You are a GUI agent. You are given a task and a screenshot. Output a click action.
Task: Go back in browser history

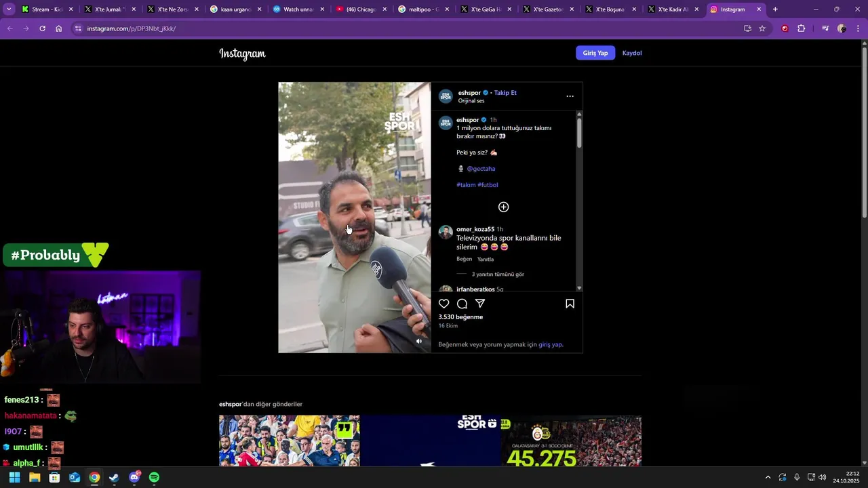tap(9, 28)
